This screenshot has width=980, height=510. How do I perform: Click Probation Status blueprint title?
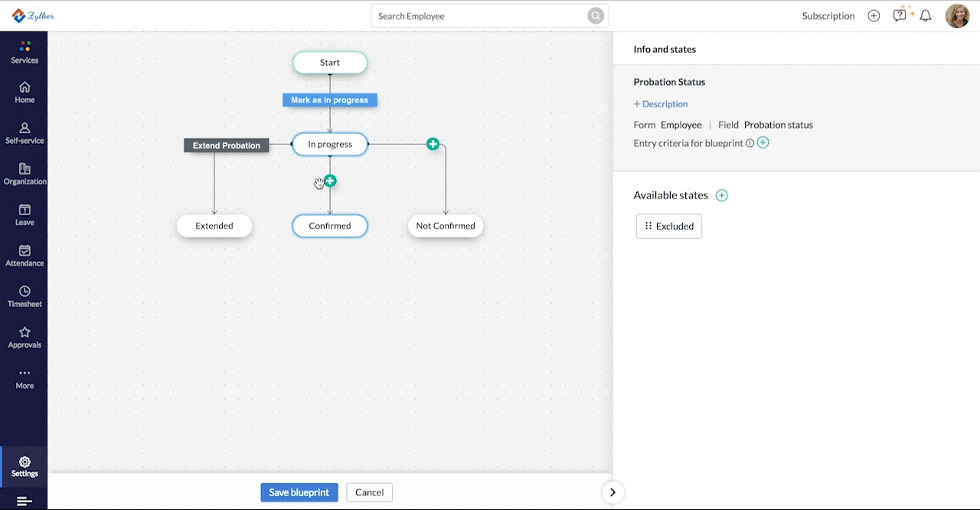(669, 82)
